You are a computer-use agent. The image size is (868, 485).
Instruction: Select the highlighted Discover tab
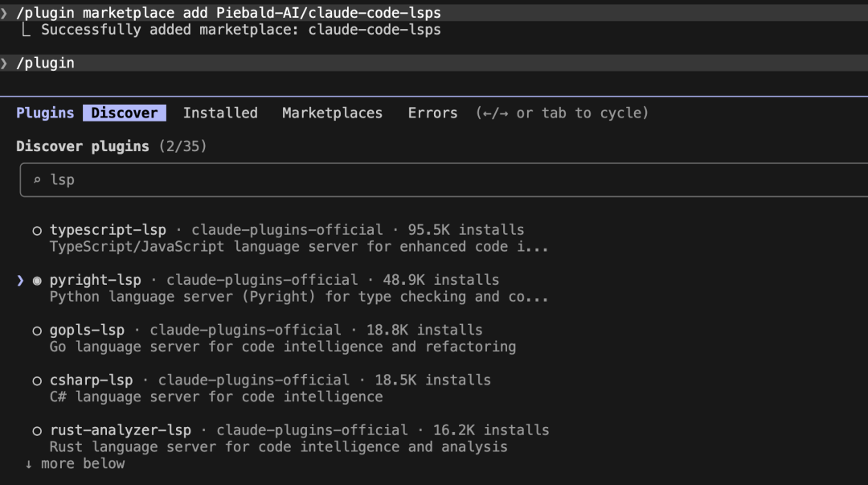click(x=125, y=113)
